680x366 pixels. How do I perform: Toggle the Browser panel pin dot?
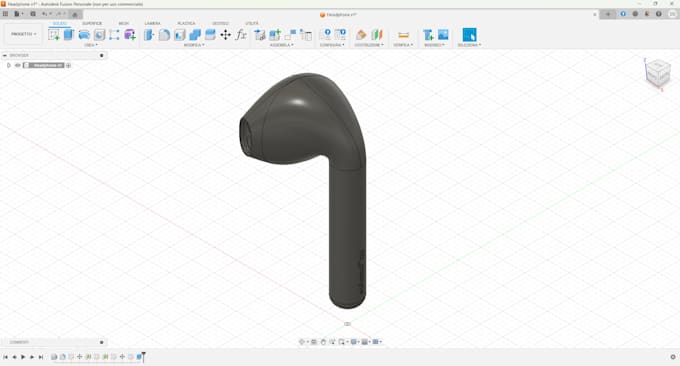[102, 56]
